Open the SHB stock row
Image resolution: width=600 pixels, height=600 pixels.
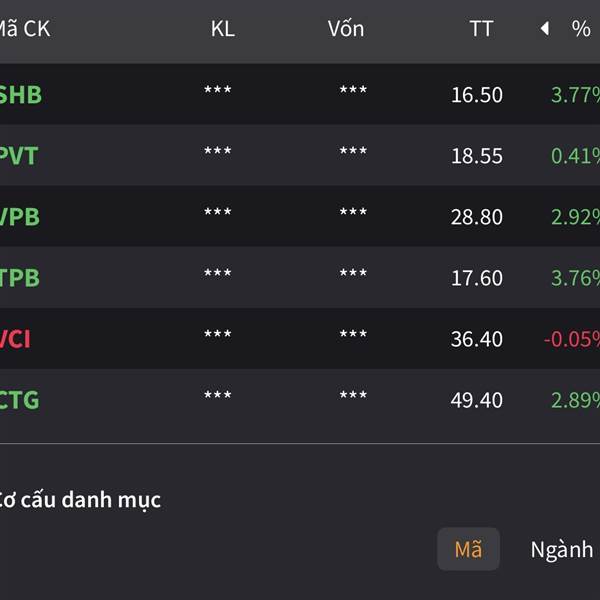[x=21, y=95]
